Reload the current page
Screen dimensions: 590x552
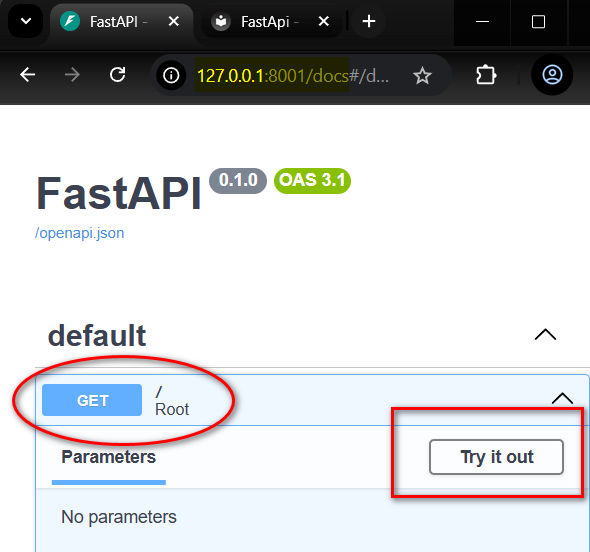coord(117,75)
